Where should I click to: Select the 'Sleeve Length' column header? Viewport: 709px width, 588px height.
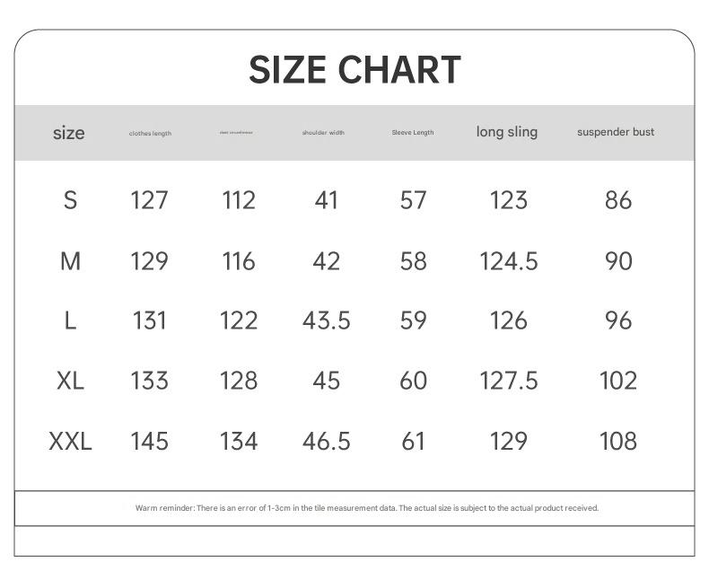point(412,133)
